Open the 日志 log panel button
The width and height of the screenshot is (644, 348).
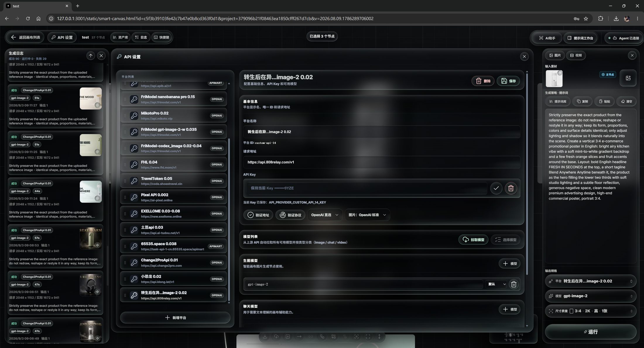point(141,37)
